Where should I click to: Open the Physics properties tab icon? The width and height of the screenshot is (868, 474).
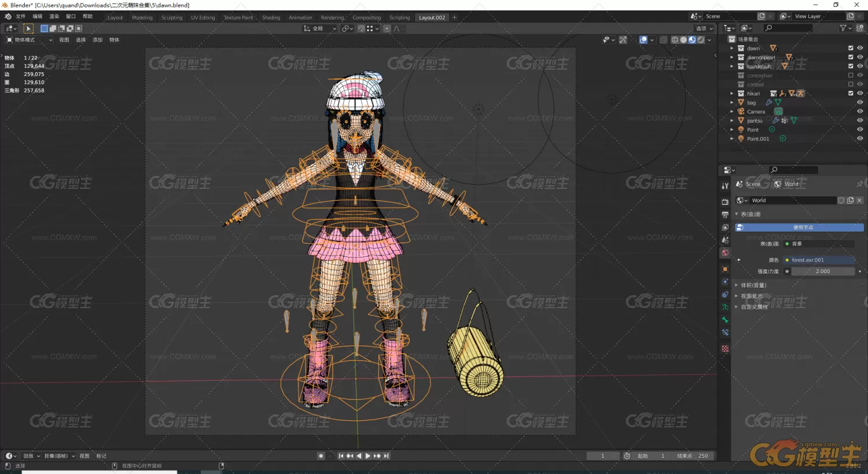pyautogui.click(x=725, y=282)
